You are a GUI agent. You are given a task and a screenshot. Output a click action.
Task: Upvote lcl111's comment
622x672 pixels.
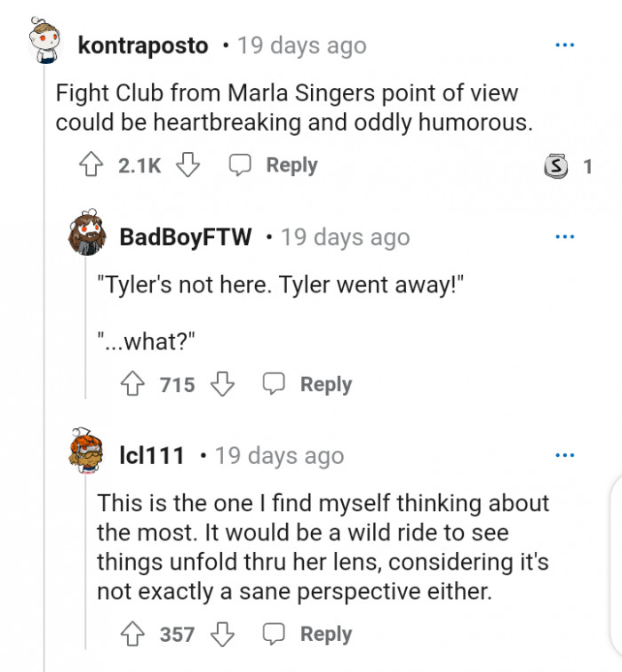click(x=133, y=634)
